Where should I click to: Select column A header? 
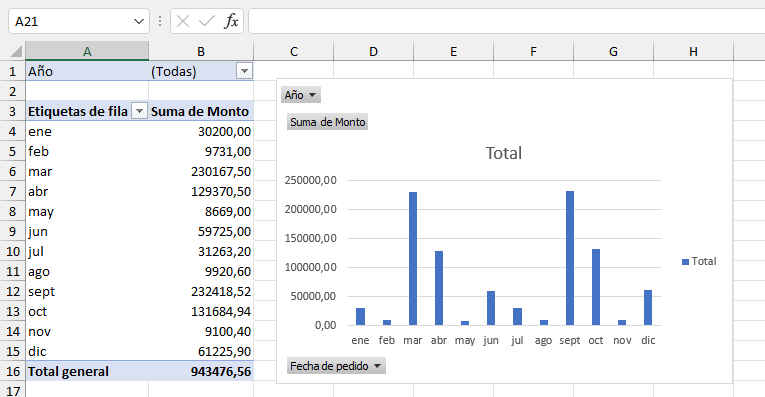pyautogui.click(x=87, y=51)
